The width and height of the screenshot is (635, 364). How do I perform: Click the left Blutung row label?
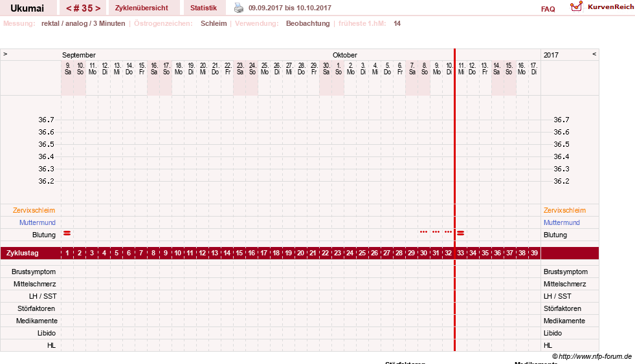click(44, 235)
